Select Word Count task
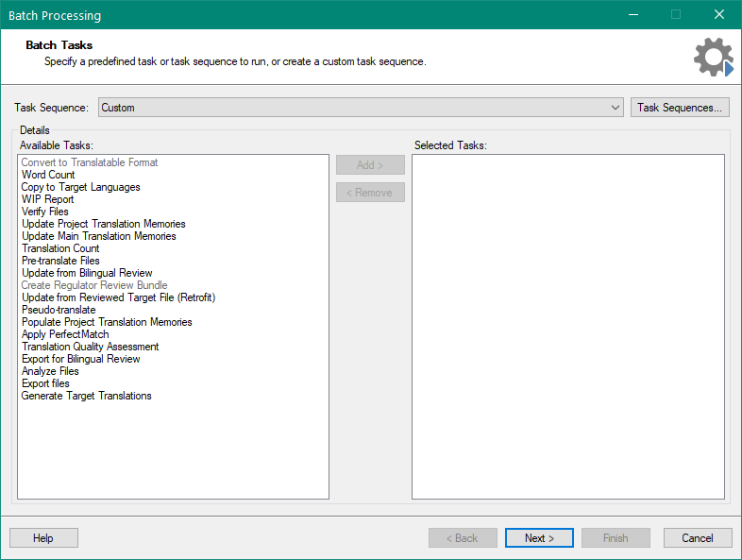The image size is (742, 560). point(48,175)
